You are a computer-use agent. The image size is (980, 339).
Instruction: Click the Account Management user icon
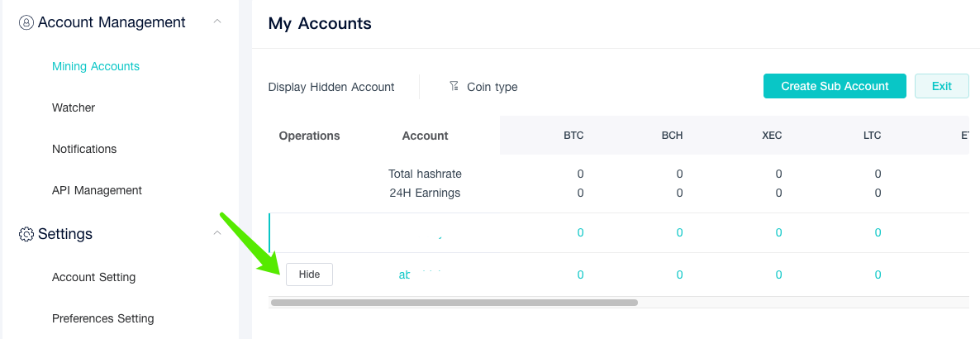click(26, 22)
